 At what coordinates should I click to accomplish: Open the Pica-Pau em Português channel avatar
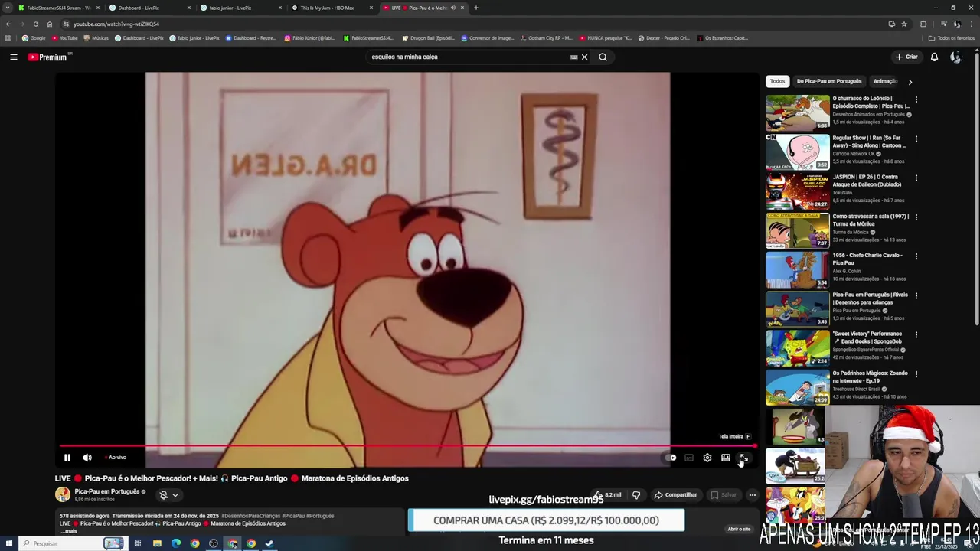point(63,494)
